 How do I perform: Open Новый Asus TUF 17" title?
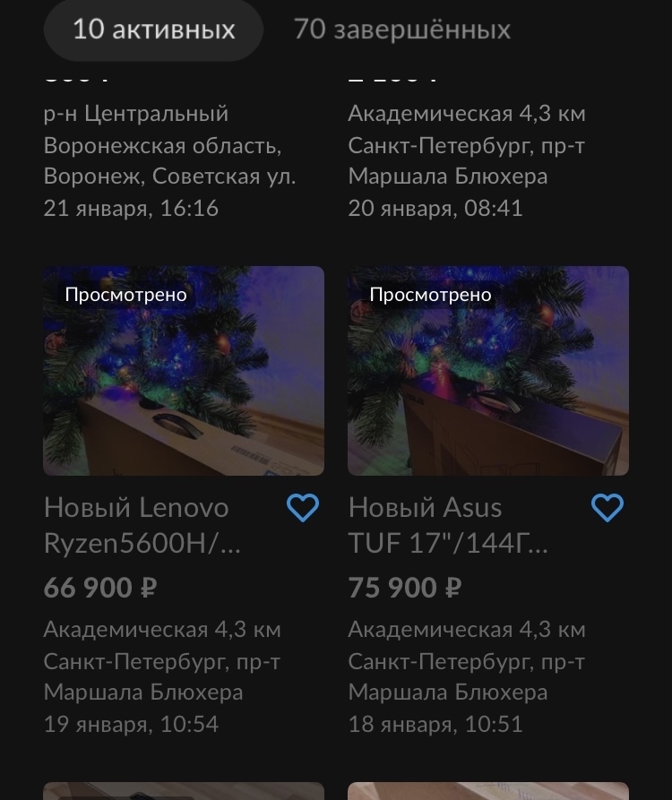448,526
